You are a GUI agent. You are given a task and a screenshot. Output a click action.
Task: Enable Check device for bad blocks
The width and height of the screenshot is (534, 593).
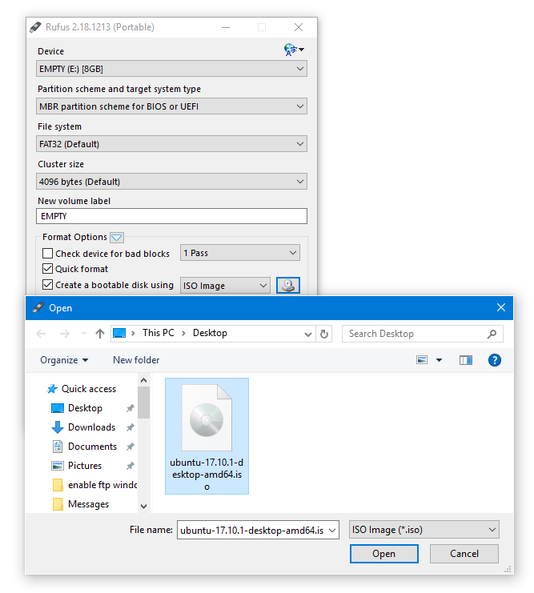pos(48,253)
